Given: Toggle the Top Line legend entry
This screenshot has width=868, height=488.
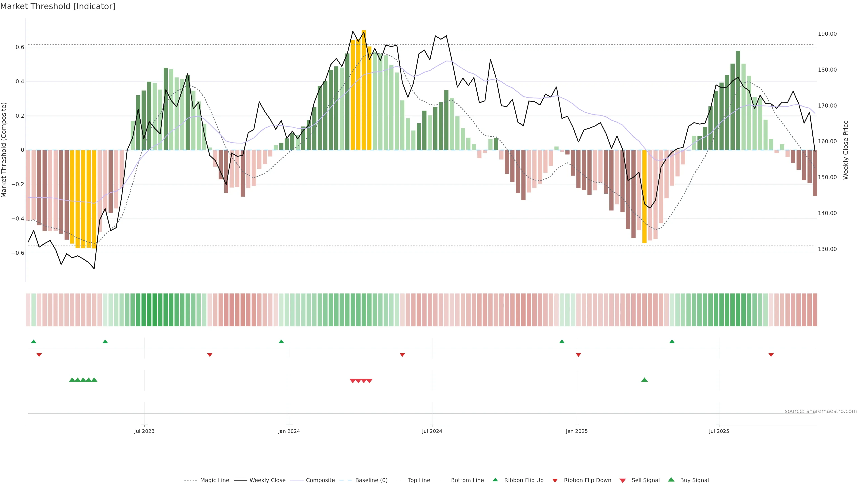Looking at the screenshot, I should tap(419, 480).
